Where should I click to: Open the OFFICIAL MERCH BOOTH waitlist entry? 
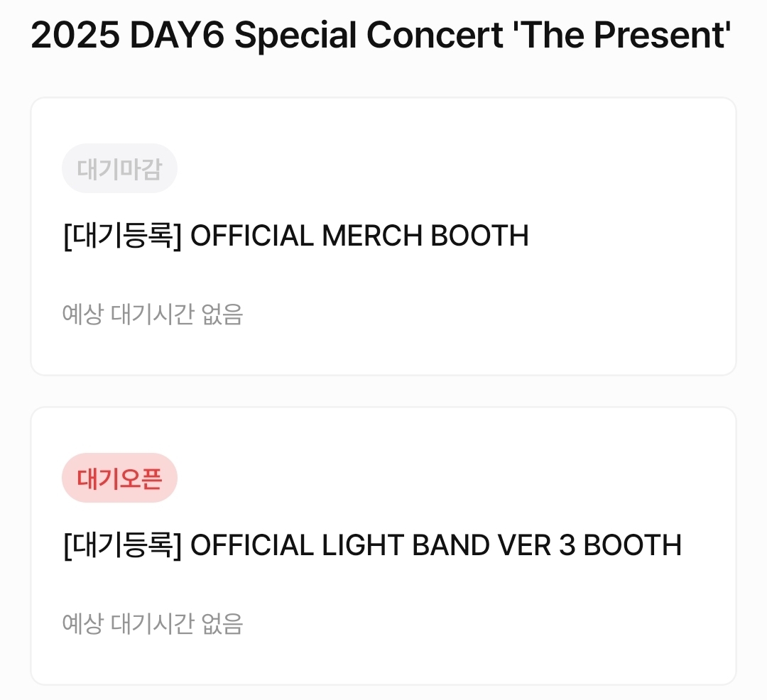pyautogui.click(x=295, y=236)
